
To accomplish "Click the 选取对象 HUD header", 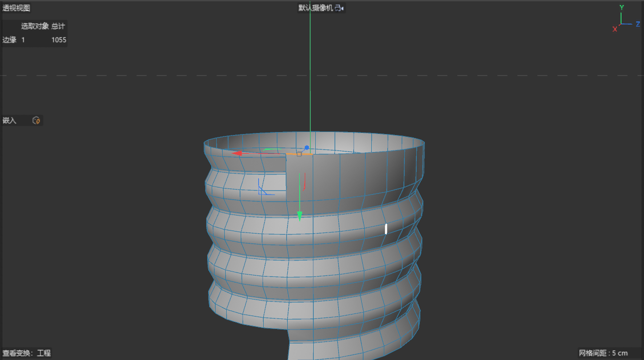I will pyautogui.click(x=35, y=26).
